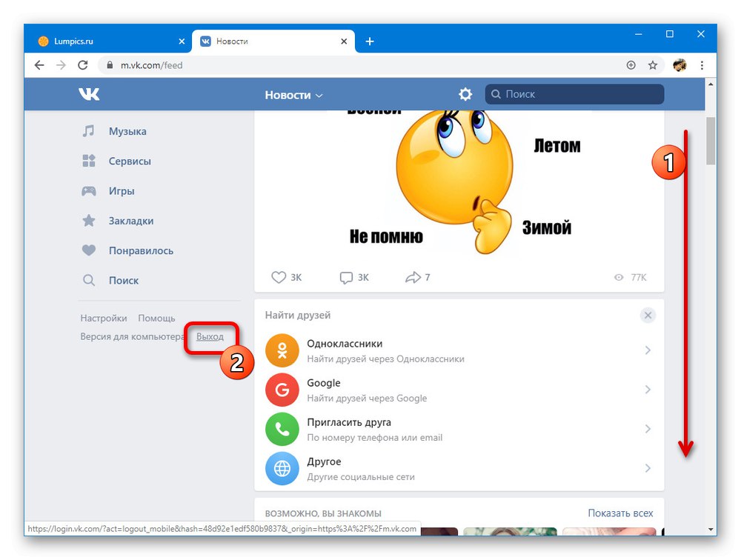Open Понравилось from sidebar menu
This screenshot has height=560, width=741.
[x=141, y=250]
